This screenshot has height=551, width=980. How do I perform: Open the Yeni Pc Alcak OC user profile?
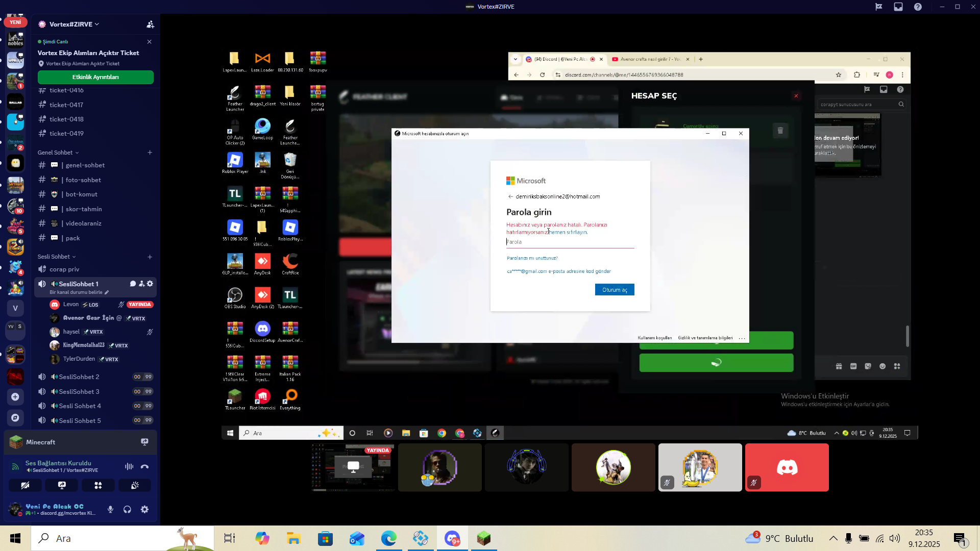[x=53, y=509]
